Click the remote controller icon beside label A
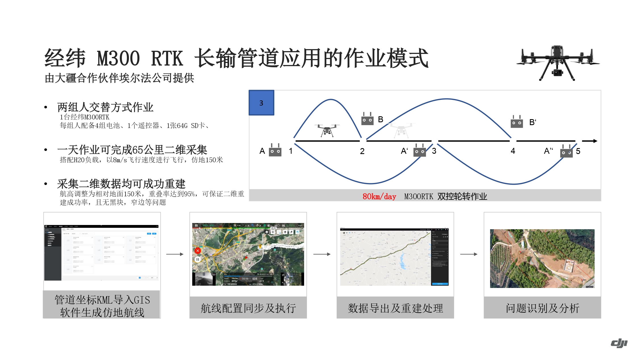 [x=275, y=150]
